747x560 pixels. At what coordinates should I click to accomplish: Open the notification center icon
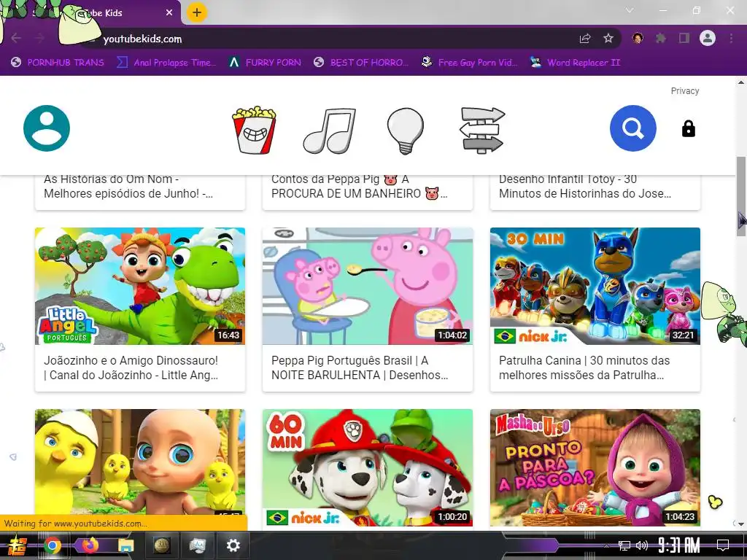[723, 545]
